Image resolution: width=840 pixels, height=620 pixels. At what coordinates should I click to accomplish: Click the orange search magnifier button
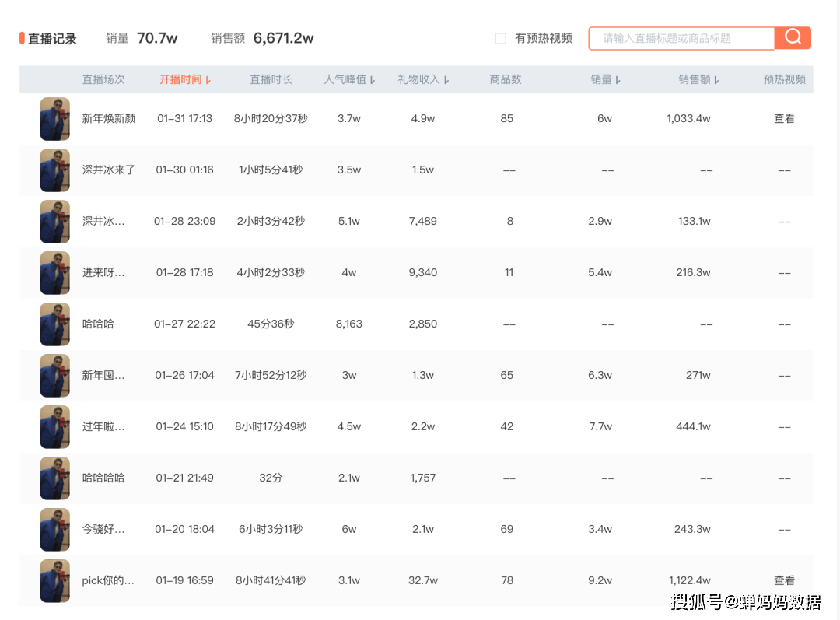pyautogui.click(x=793, y=37)
